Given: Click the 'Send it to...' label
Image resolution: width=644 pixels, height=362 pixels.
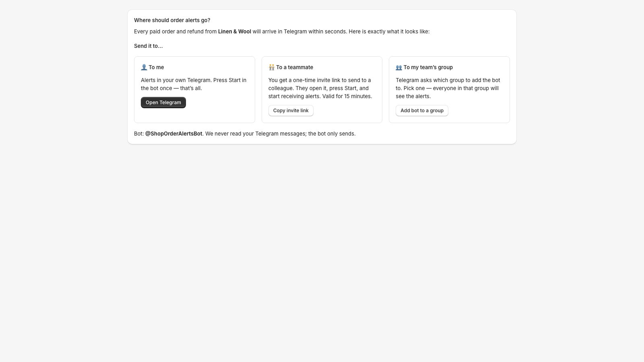Looking at the screenshot, I should tap(149, 46).
